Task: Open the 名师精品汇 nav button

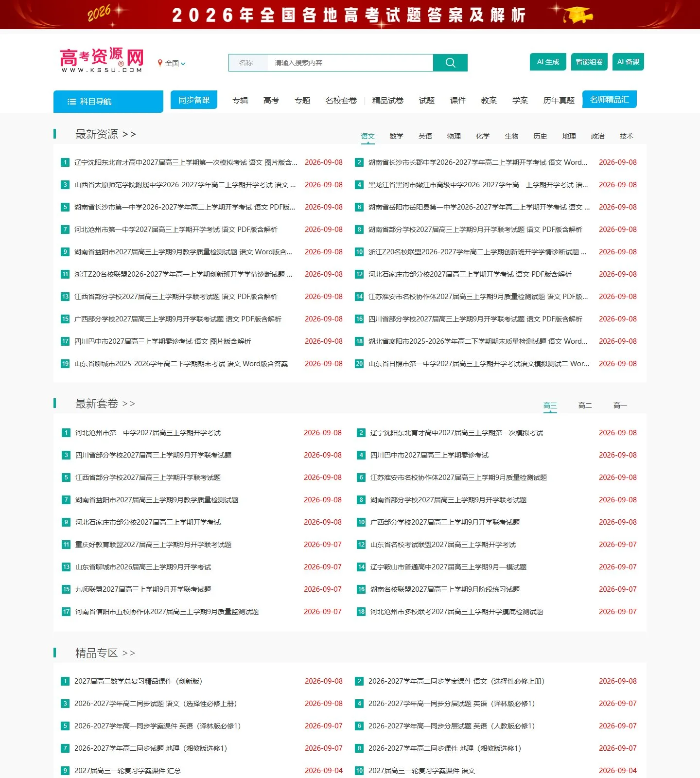Action: pyautogui.click(x=610, y=99)
